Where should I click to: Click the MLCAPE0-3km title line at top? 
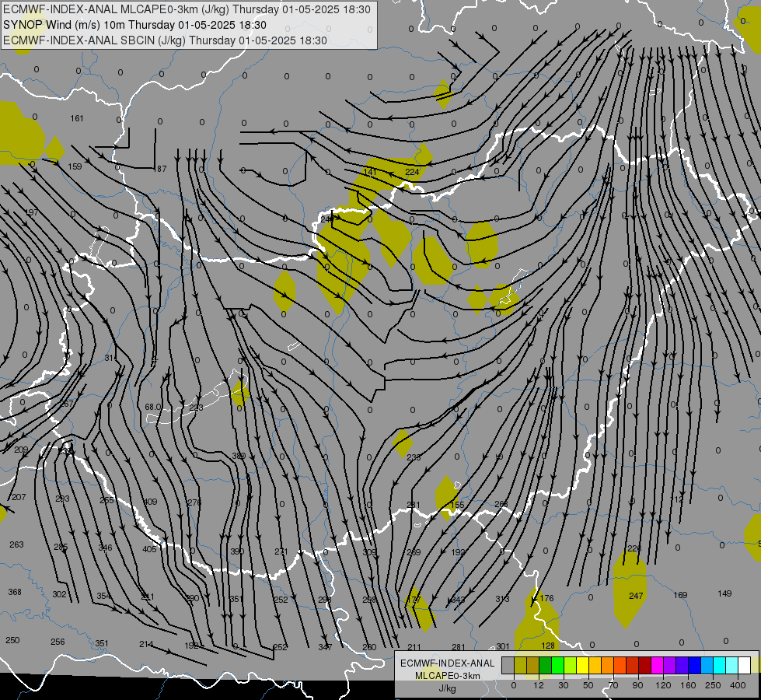point(187,9)
